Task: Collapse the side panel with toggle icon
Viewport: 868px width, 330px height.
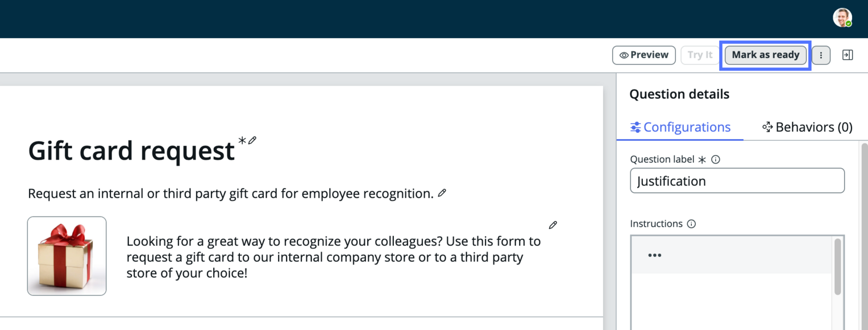Action: (848, 55)
